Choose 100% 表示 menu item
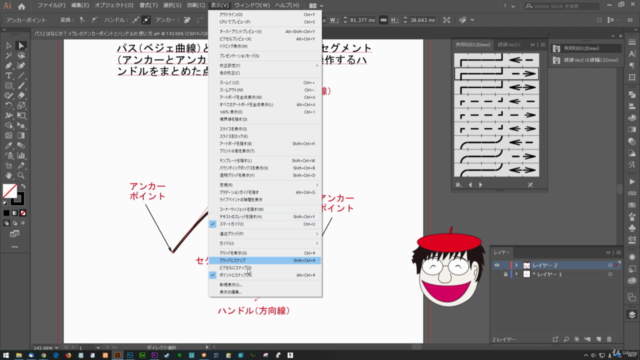This screenshot has width=640, height=360. 264,112
